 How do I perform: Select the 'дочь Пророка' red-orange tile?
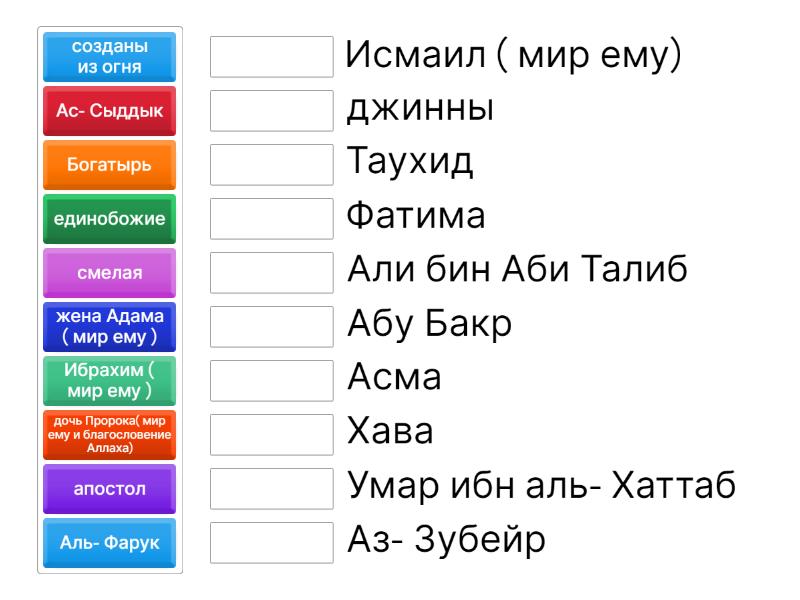point(110,435)
